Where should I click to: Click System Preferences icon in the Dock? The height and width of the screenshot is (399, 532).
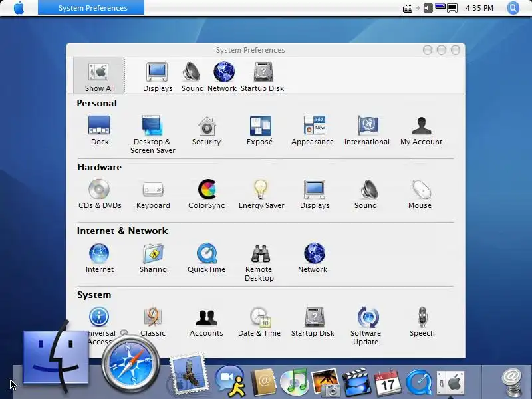click(450, 383)
